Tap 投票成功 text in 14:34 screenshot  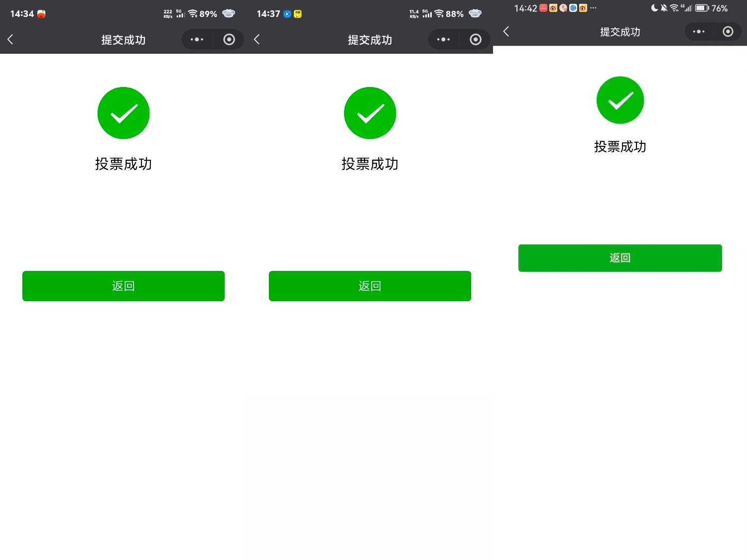pos(124,164)
